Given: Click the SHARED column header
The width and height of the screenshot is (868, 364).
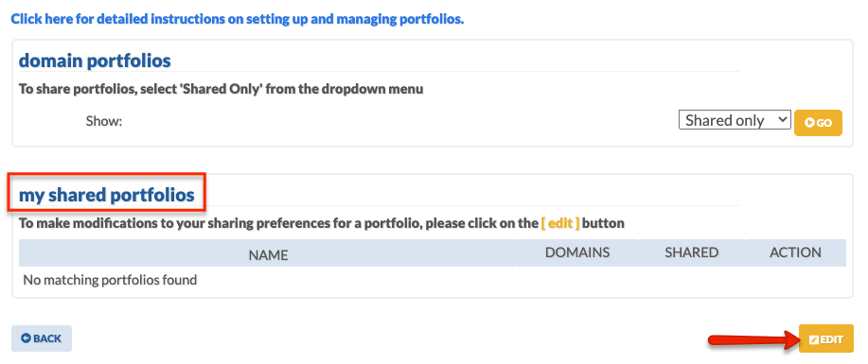Looking at the screenshot, I should click(x=691, y=252).
